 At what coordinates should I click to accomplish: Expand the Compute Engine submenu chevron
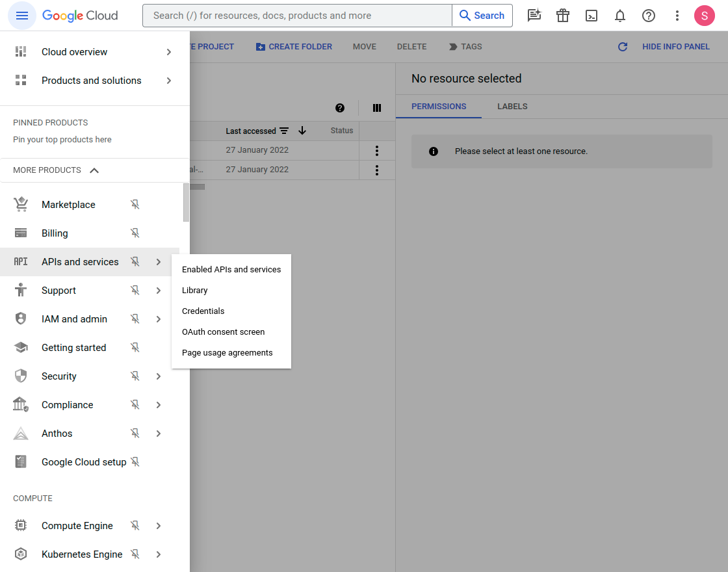pos(159,526)
